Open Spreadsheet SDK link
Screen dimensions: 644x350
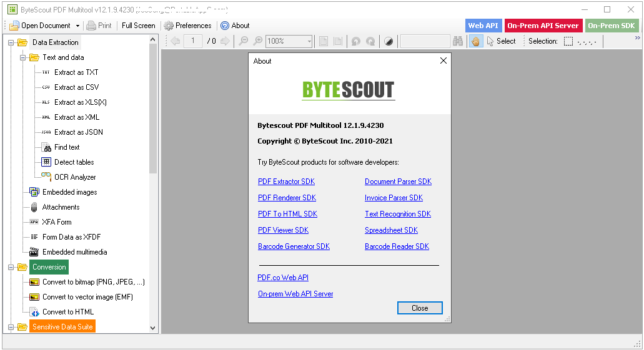[391, 230]
